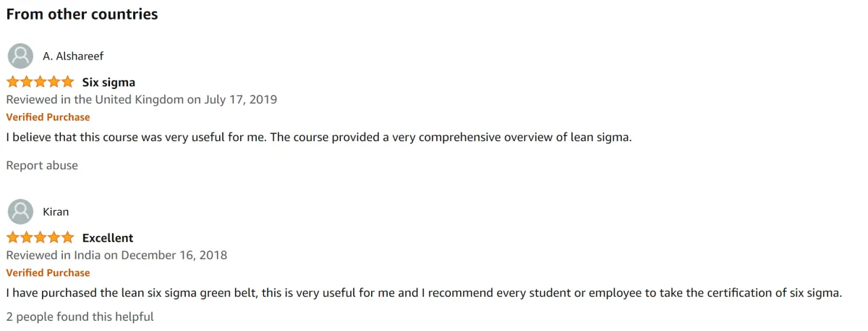Viewport: 868px width, 331px height.
Task: Click "Reviewed in India on December 16, 2018"
Action: coord(117,255)
